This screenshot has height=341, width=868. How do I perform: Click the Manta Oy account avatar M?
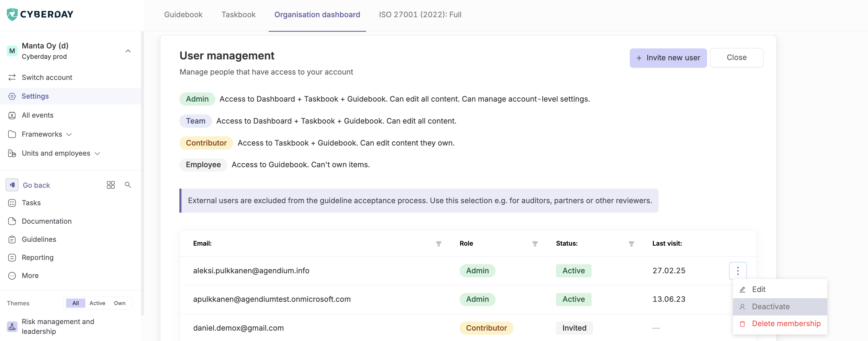pos(12,51)
